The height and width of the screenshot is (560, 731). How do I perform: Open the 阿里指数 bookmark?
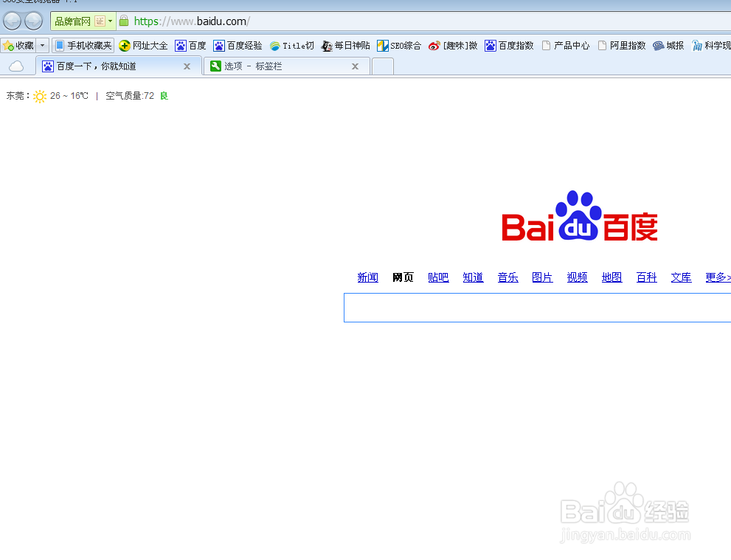(x=621, y=45)
